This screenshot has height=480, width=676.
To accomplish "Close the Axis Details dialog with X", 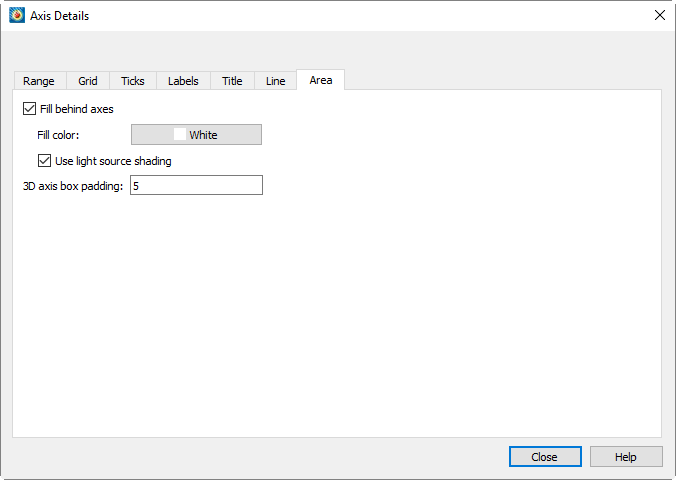I will click(659, 15).
